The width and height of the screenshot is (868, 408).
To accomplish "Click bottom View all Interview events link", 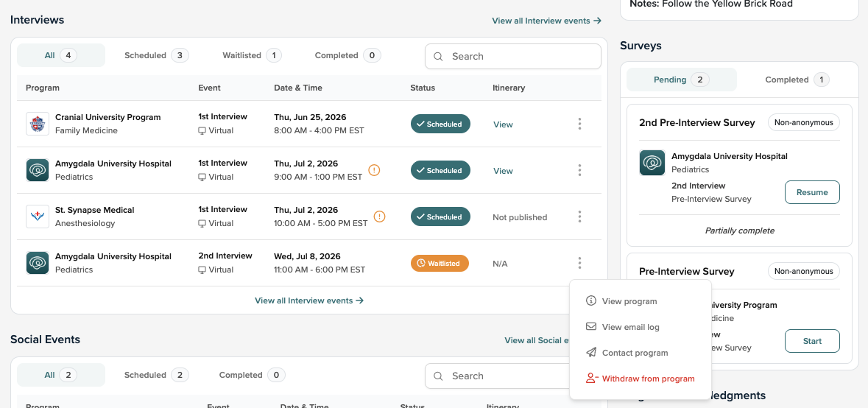I will 309,300.
